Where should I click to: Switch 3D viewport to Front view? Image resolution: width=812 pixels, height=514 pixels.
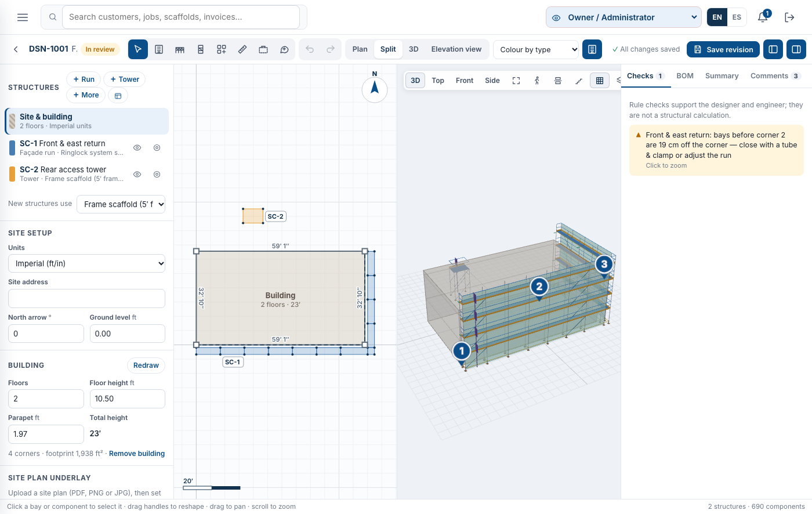click(x=465, y=81)
